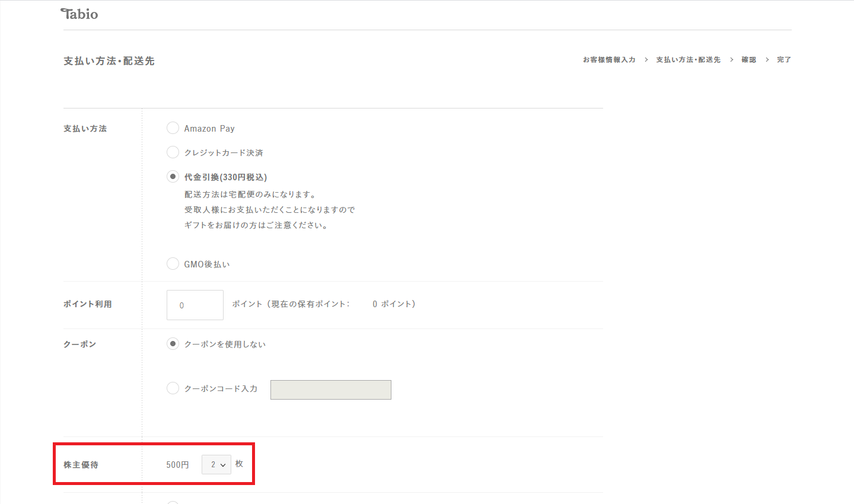Click the クレジットカード決済 label text
This screenshot has height=504, width=854.
coord(224,153)
